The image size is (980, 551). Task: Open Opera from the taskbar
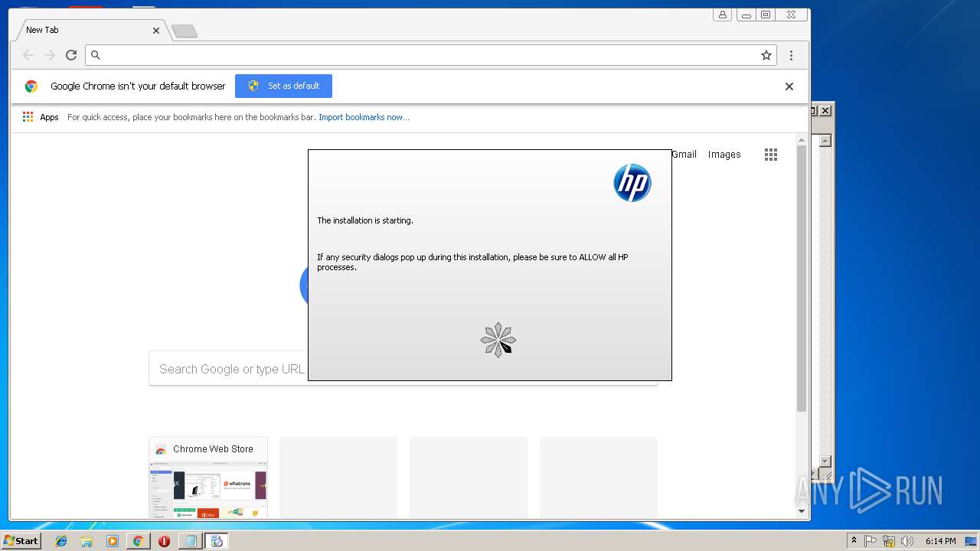tap(164, 541)
